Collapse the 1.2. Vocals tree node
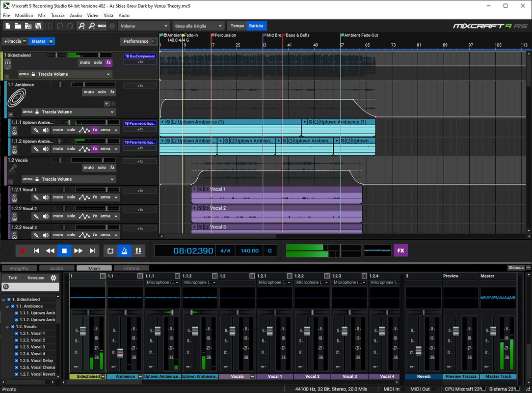Screen dimensions: 532x393 pyautogui.click(x=7, y=327)
